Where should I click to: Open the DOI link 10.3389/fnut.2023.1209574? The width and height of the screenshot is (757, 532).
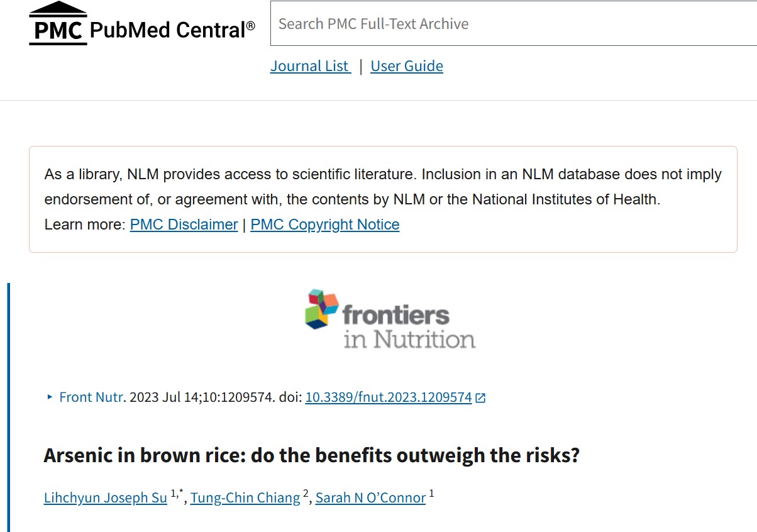(388, 397)
